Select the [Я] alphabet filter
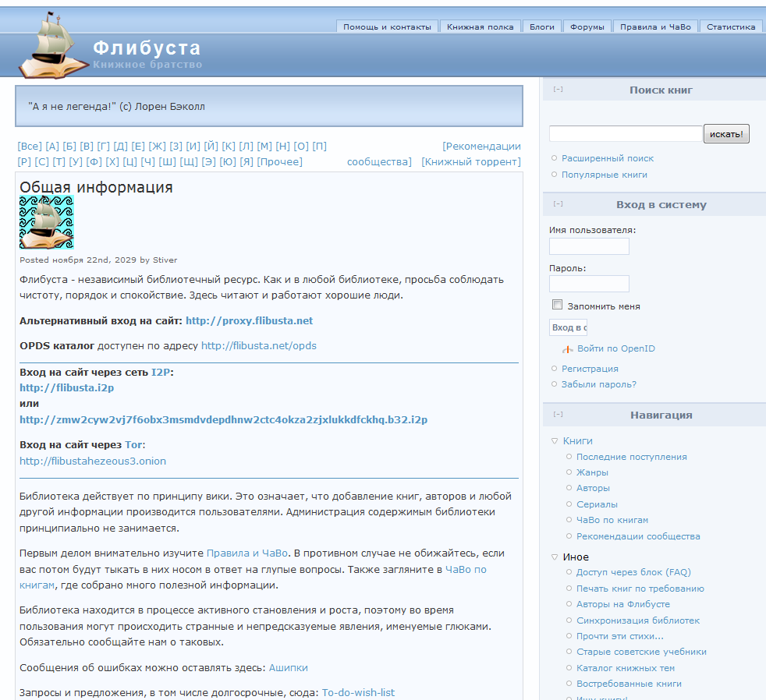This screenshot has height=700, width=766. tap(246, 162)
